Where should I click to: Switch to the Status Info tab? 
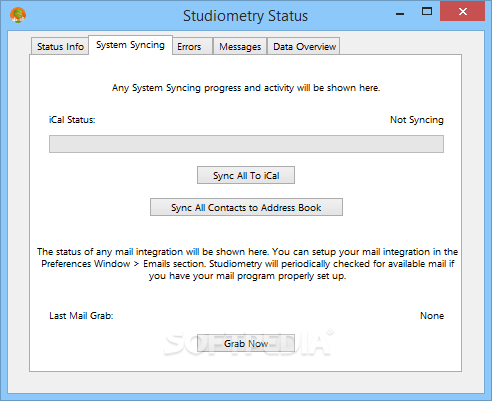pos(60,46)
